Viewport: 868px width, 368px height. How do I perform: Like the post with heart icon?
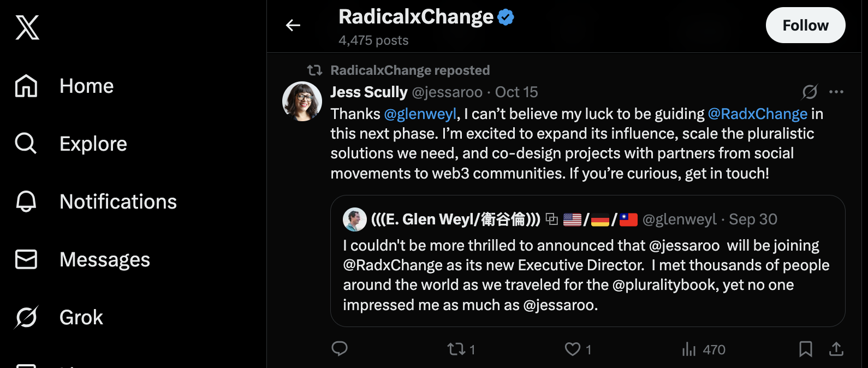coord(573,349)
